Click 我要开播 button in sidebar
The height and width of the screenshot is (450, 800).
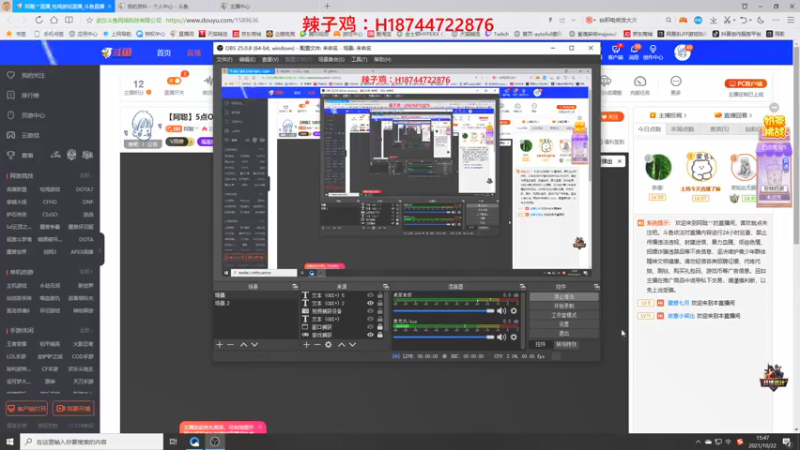pos(73,409)
